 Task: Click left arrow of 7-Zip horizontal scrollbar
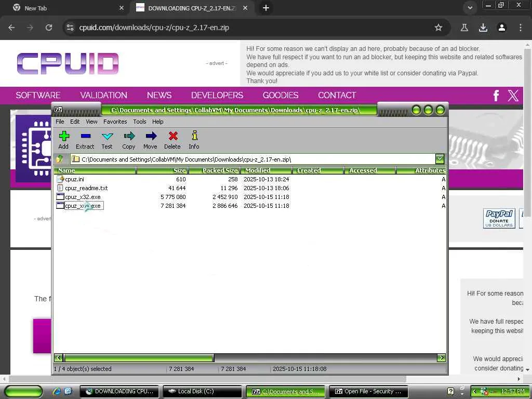point(59,357)
